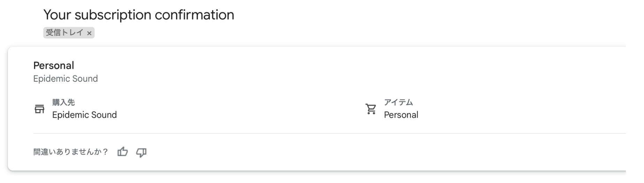
Task: Click blank area right of the 受信トレイ chip
Action: [x=244, y=33]
